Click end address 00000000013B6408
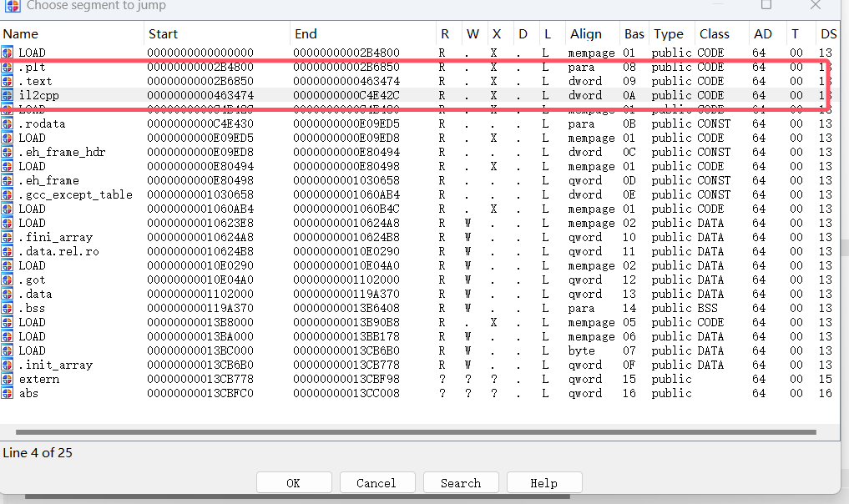 click(x=346, y=308)
